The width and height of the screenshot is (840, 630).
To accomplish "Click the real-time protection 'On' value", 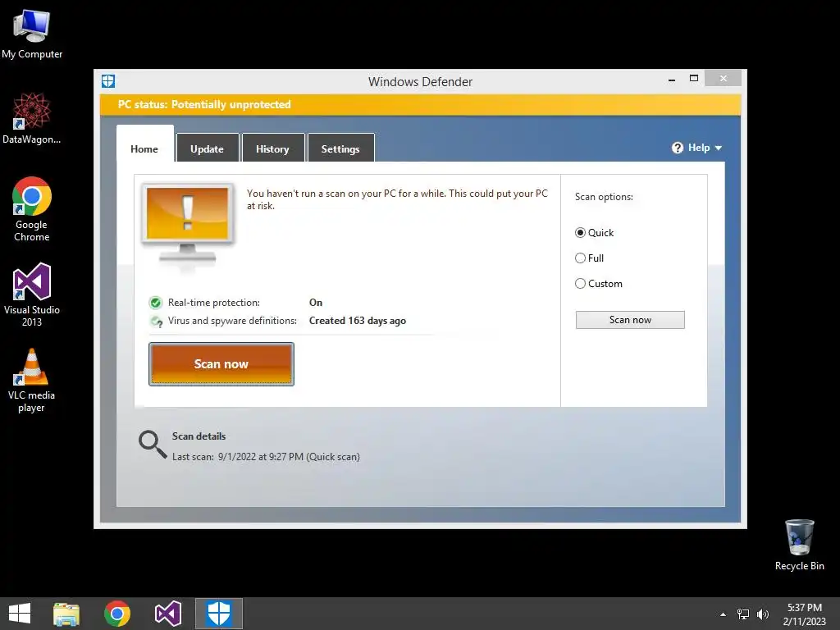I will tap(316, 303).
